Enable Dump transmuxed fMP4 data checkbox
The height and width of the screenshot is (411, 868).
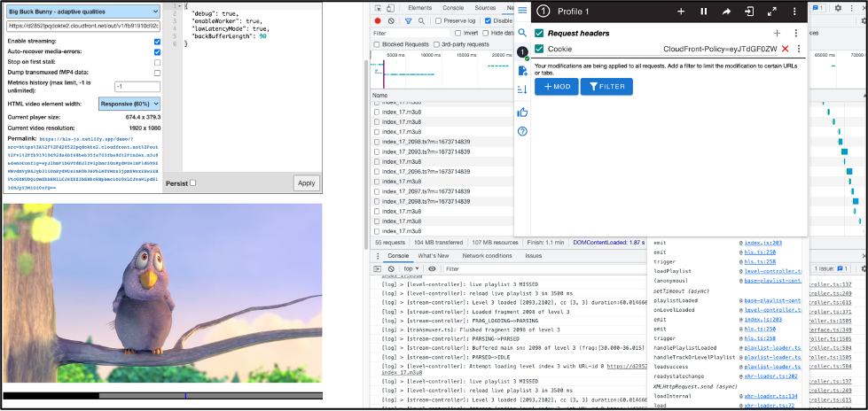pyautogui.click(x=157, y=73)
